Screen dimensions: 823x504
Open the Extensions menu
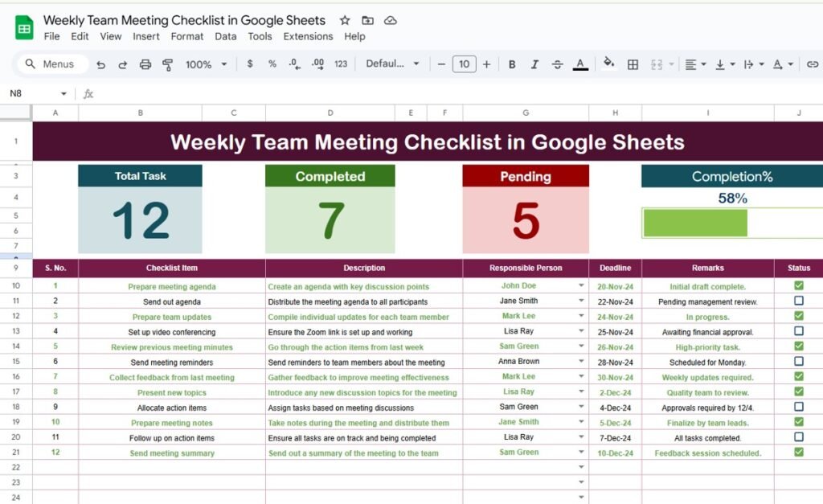click(308, 36)
